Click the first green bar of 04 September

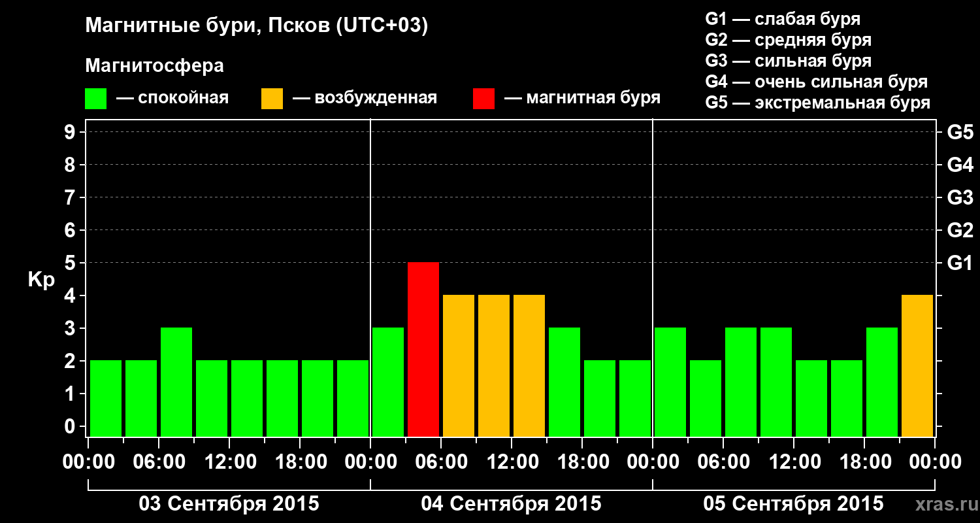[x=388, y=382]
